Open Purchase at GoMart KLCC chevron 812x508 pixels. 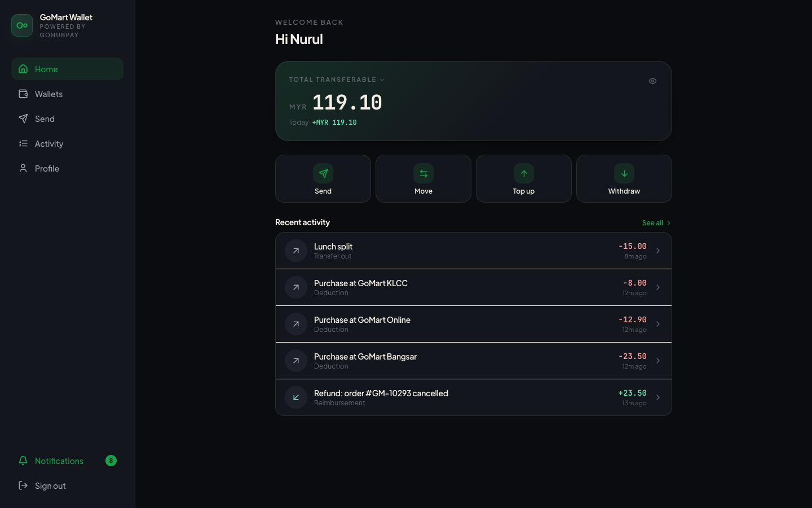pyautogui.click(x=658, y=287)
